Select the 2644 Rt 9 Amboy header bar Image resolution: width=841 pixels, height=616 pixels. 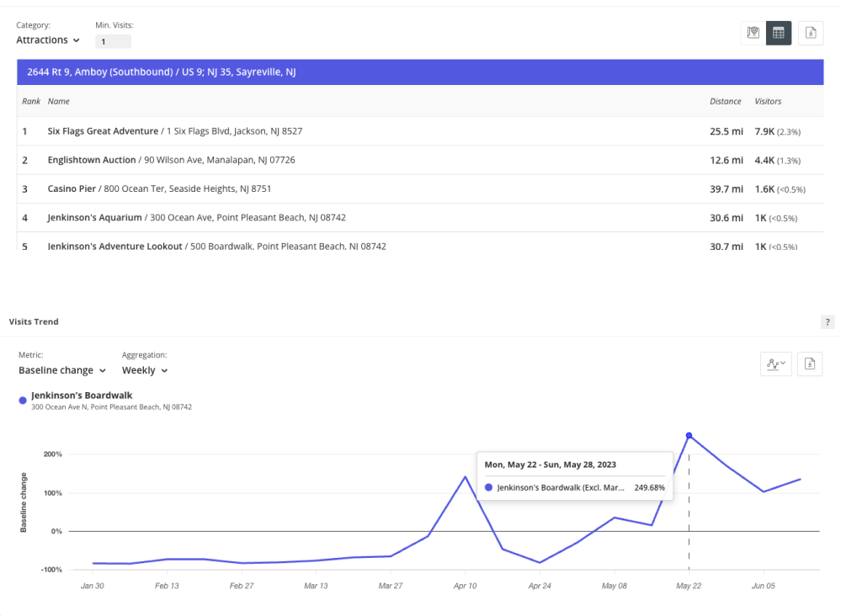pos(420,72)
